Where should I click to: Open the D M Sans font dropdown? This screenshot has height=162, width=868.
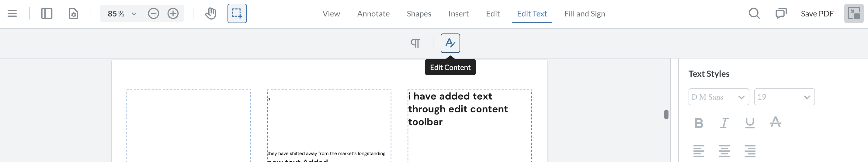point(718,97)
